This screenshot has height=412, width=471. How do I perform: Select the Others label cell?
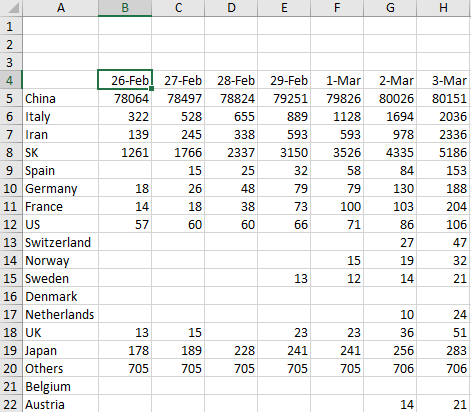[61, 368]
